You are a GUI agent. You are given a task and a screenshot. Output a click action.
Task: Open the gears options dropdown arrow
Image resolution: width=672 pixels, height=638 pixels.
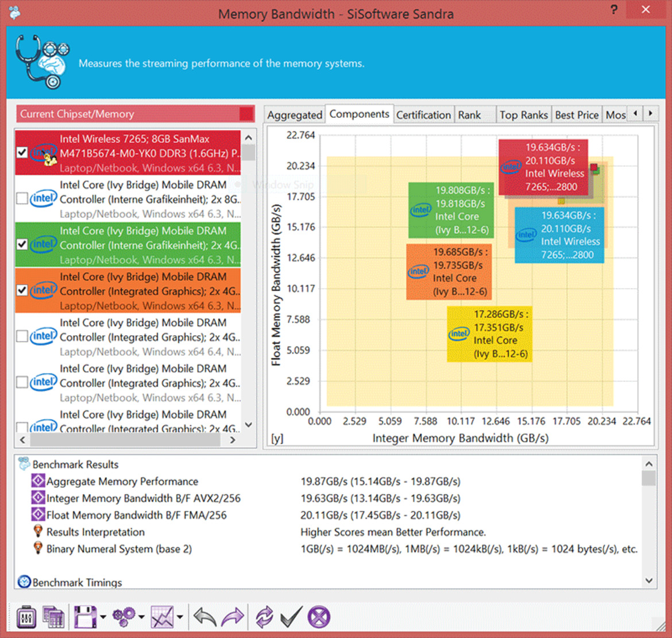click(x=141, y=617)
